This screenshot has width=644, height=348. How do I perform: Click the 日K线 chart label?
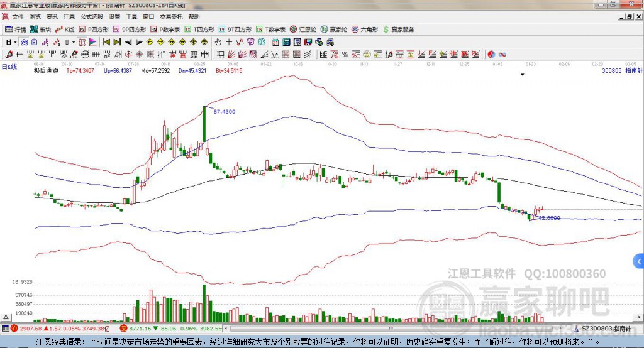(x=9, y=67)
